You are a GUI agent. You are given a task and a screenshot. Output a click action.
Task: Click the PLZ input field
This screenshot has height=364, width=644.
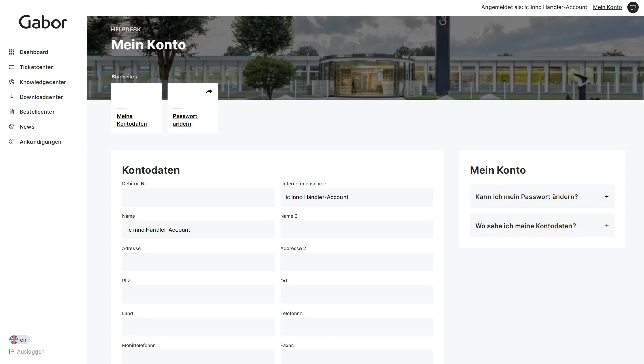pyautogui.click(x=198, y=294)
